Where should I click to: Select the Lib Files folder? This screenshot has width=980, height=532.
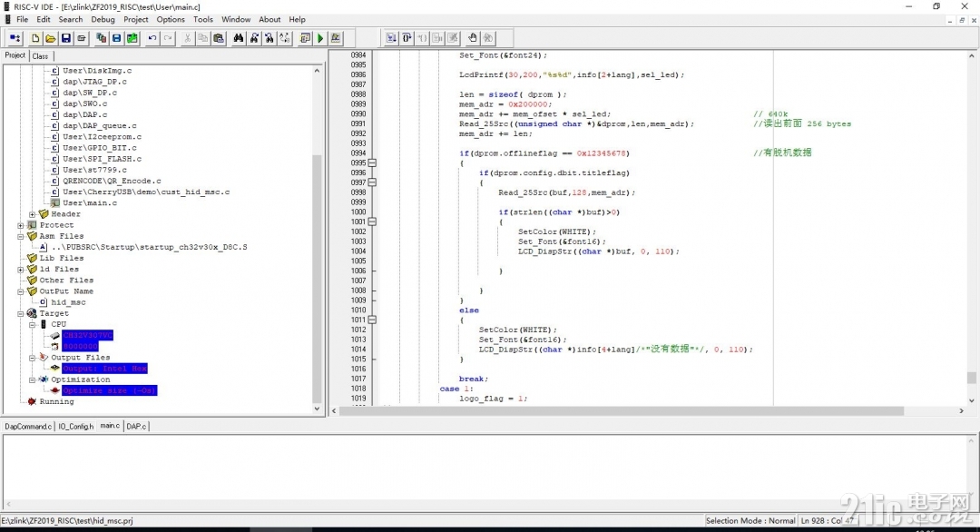point(62,258)
